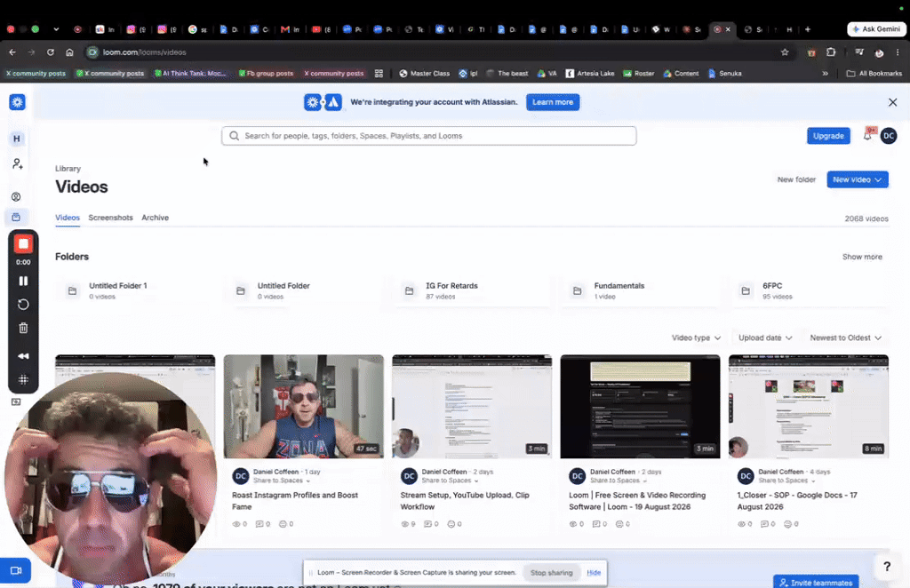
Task: Open Stream Setup, YouTube Upload video thumbnail
Action: (x=472, y=407)
